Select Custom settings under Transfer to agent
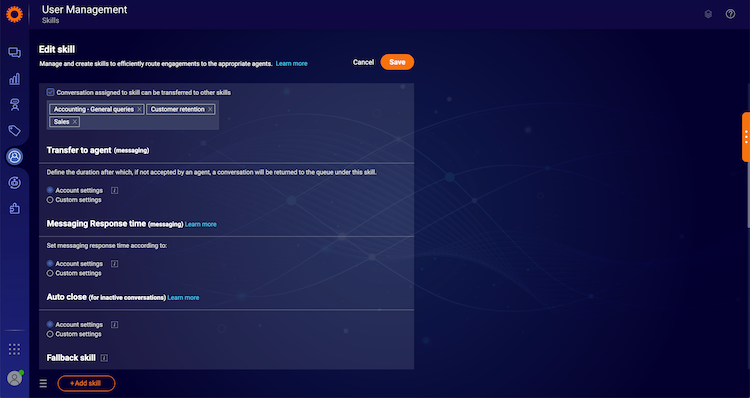The width and height of the screenshot is (750, 398). point(50,200)
